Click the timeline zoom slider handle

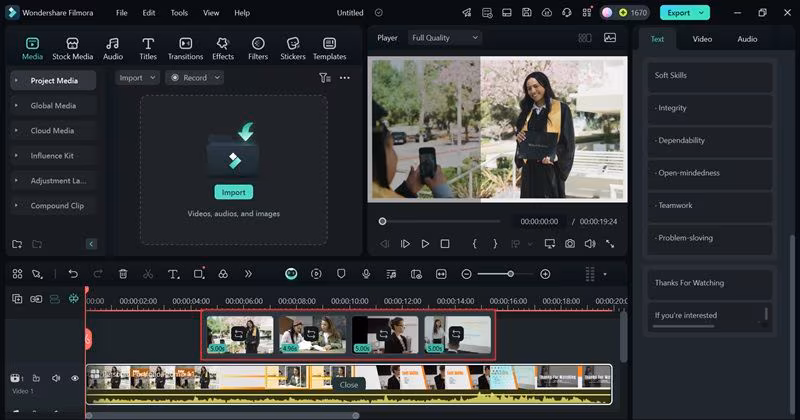pyautogui.click(x=510, y=274)
